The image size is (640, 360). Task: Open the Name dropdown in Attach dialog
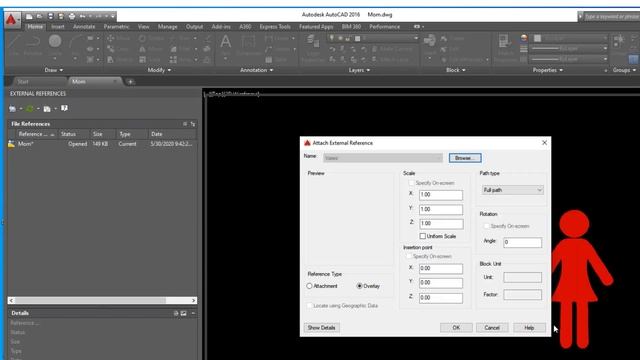[383, 158]
